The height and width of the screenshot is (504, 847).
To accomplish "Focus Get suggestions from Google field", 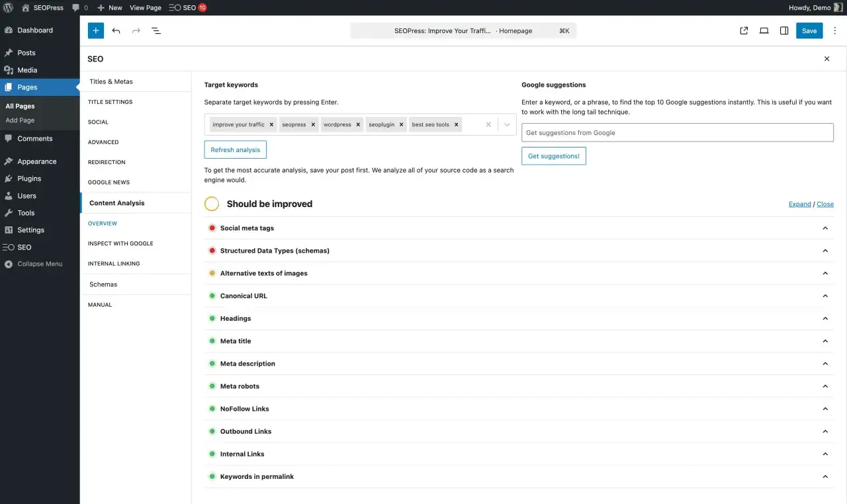I will [x=677, y=132].
